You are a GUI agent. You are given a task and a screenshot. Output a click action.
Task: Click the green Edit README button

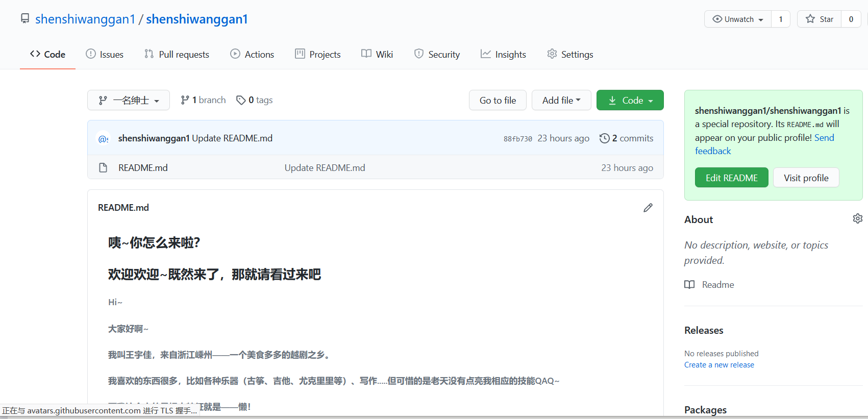click(732, 178)
